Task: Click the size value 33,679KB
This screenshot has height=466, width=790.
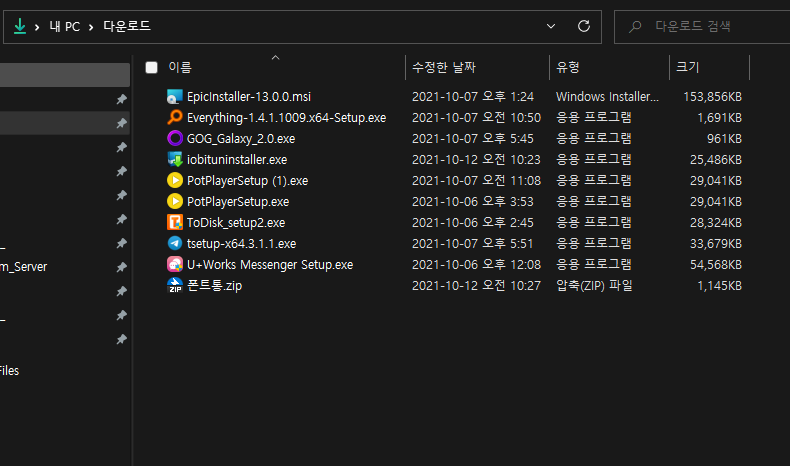Action: 716,244
